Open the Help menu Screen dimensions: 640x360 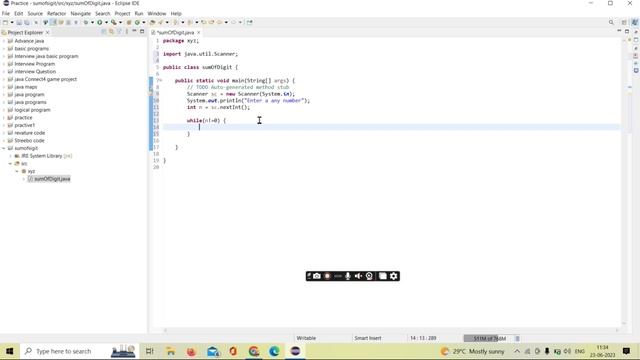click(x=176, y=13)
